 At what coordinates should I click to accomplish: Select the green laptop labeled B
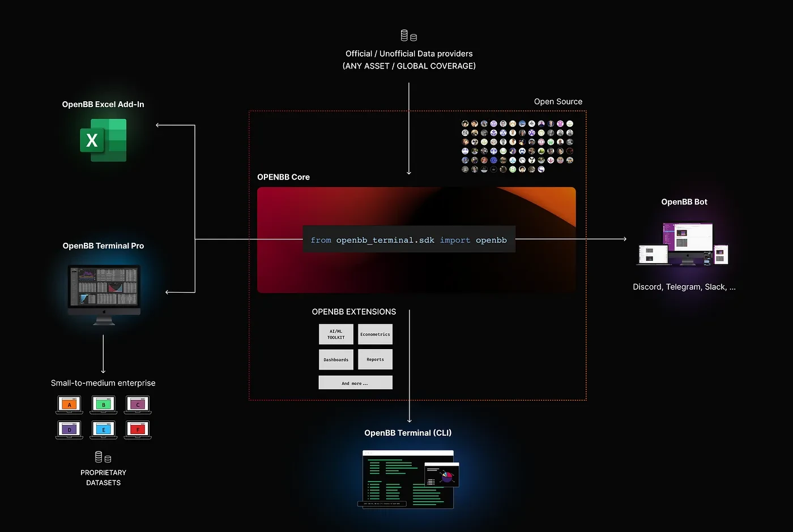[104, 405]
